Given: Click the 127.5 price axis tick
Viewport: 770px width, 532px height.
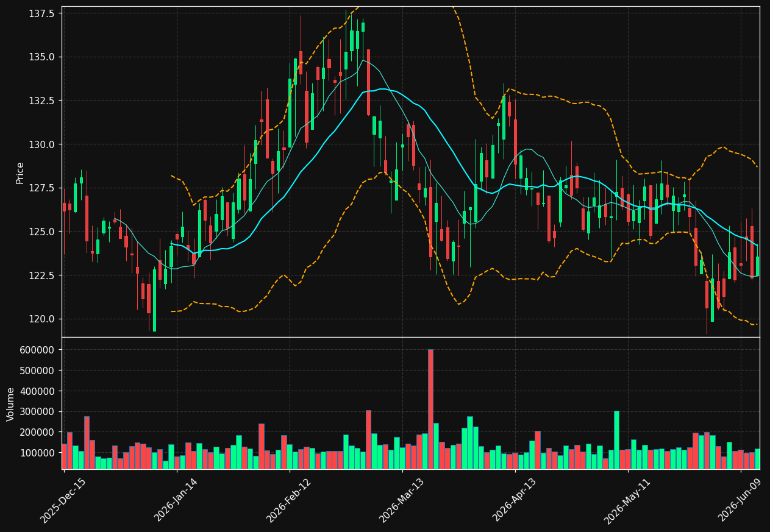Looking at the screenshot, I should point(41,188).
